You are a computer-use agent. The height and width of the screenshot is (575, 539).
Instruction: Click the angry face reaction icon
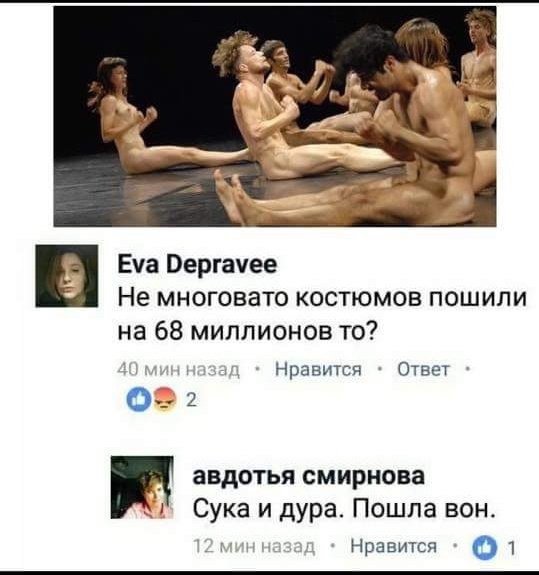click(166, 400)
